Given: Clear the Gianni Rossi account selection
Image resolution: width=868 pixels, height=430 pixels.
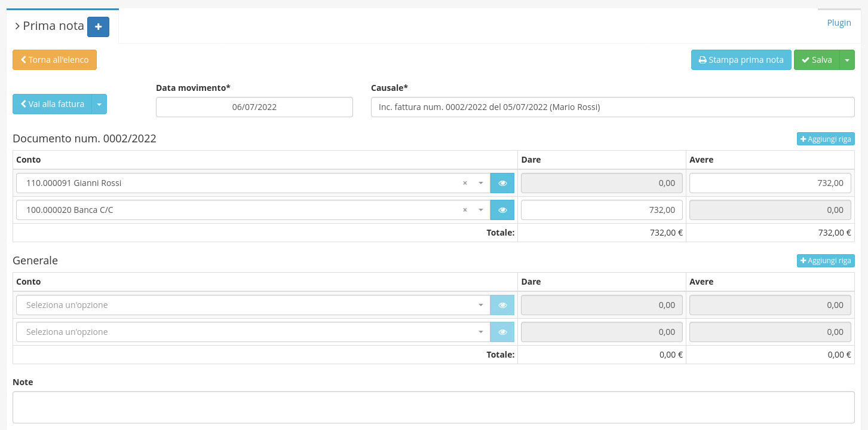Looking at the screenshot, I should [x=465, y=183].
